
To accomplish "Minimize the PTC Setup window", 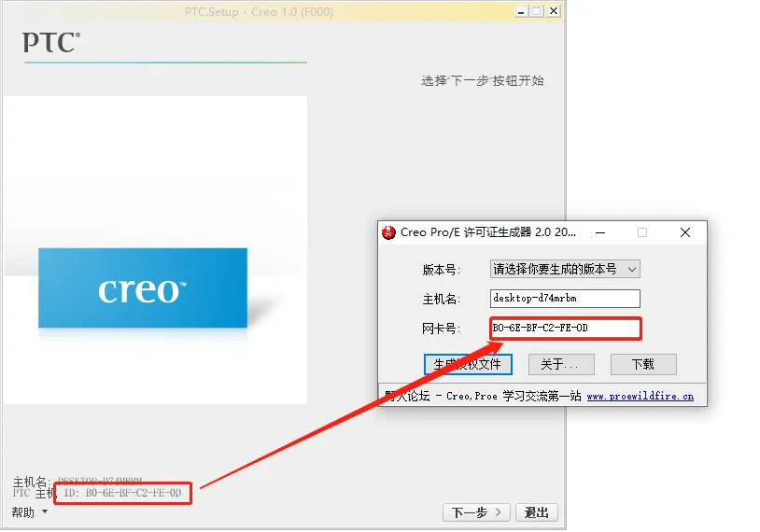I will (521, 11).
